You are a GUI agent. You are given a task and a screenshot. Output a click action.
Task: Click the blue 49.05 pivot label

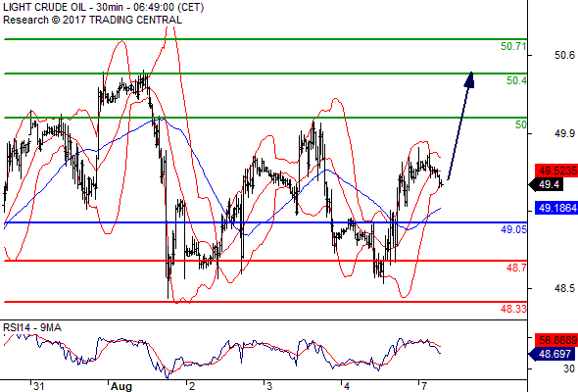(513, 229)
